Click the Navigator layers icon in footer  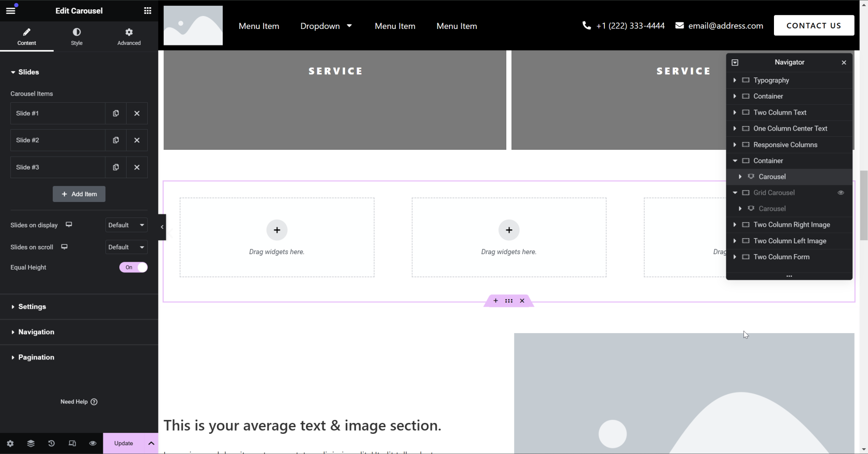(x=31, y=443)
